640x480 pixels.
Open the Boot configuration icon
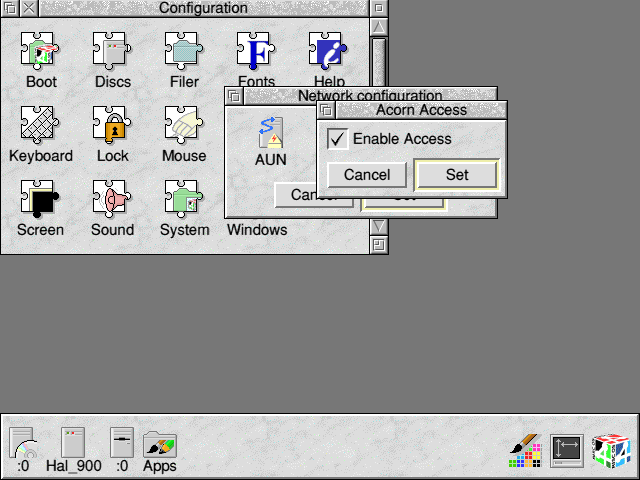pyautogui.click(x=40, y=51)
